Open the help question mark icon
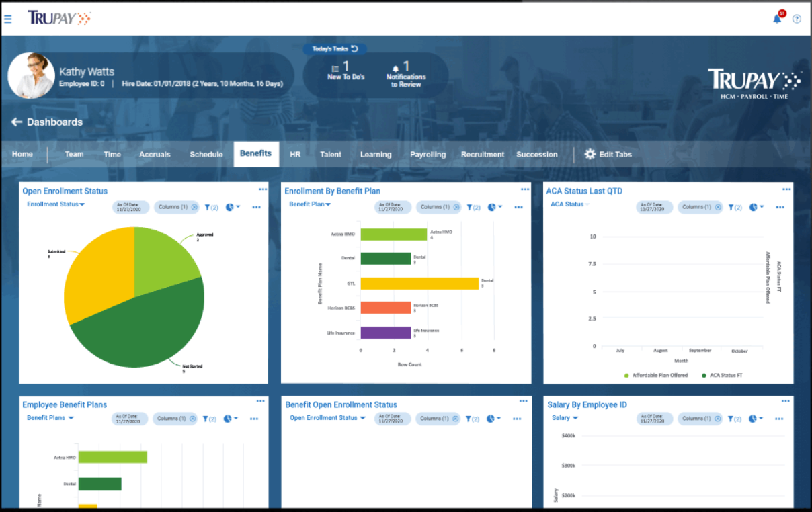The width and height of the screenshot is (812, 512). point(797,18)
